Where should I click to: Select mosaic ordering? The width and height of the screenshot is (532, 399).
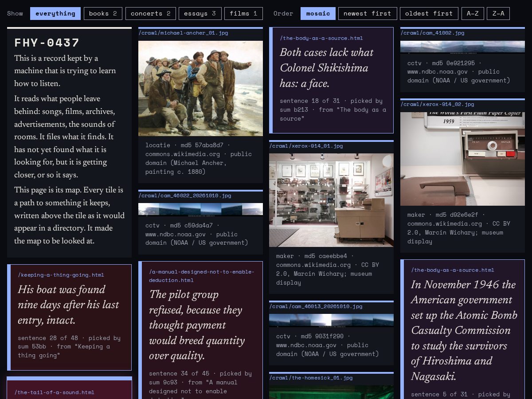point(318,13)
